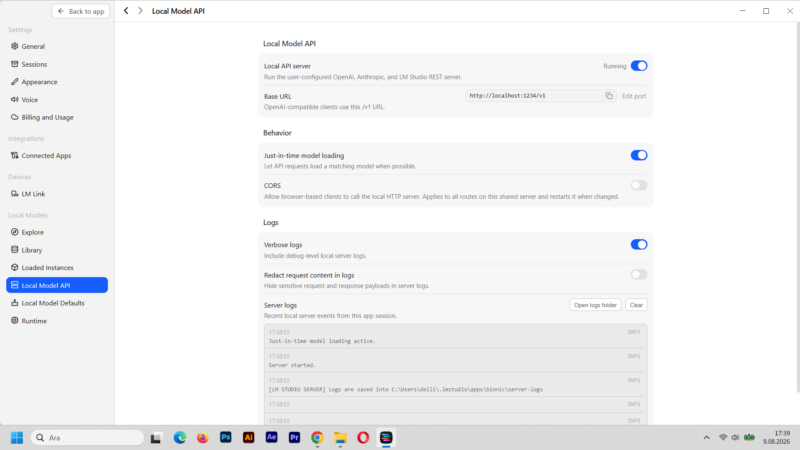This screenshot has height=450, width=800.
Task: Click Open logs folder button
Action: (595, 305)
